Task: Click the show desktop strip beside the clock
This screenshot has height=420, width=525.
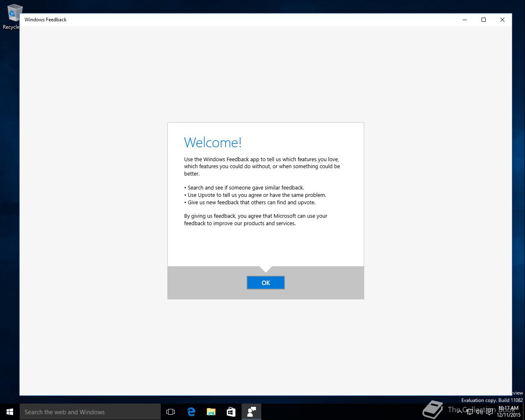Action: tap(524, 412)
